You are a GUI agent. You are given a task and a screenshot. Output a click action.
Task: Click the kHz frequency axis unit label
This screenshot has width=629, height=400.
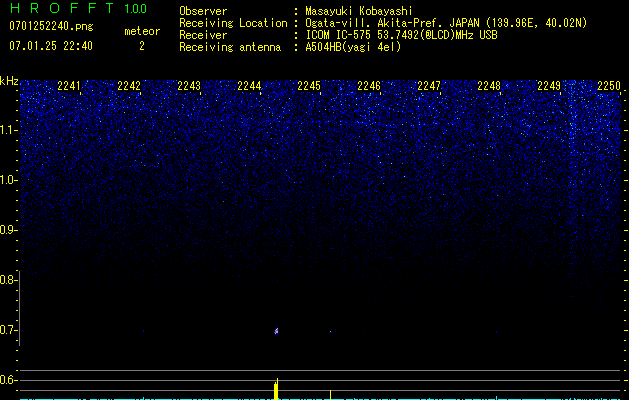(9, 81)
